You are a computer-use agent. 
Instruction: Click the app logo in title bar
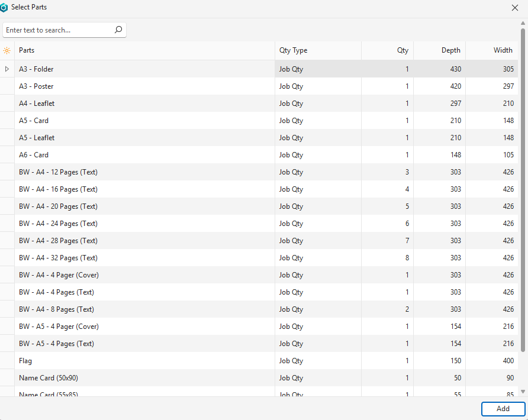(x=5, y=8)
